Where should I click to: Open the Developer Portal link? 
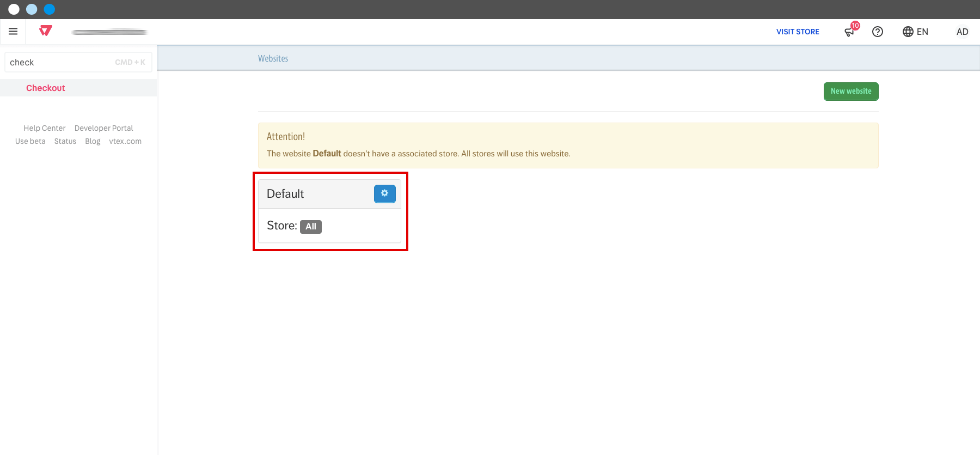tap(104, 128)
